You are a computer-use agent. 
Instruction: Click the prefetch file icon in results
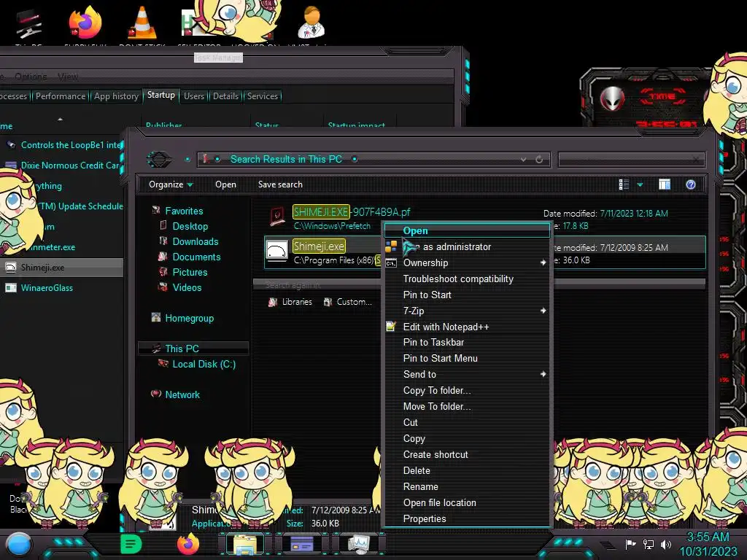[277, 217]
